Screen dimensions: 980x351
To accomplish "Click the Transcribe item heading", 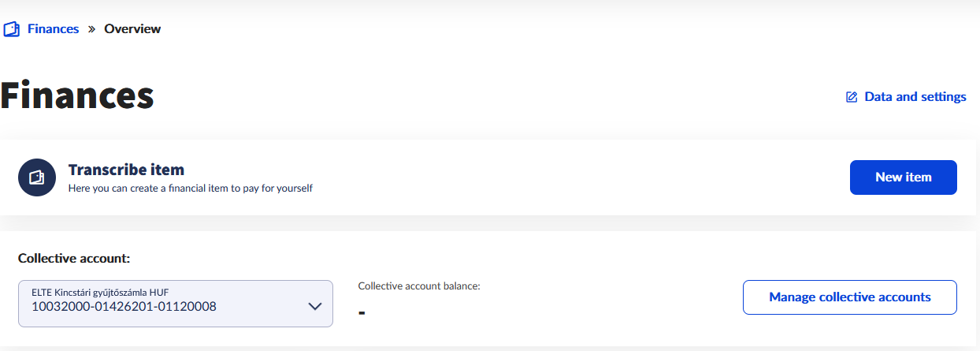I will (126, 170).
